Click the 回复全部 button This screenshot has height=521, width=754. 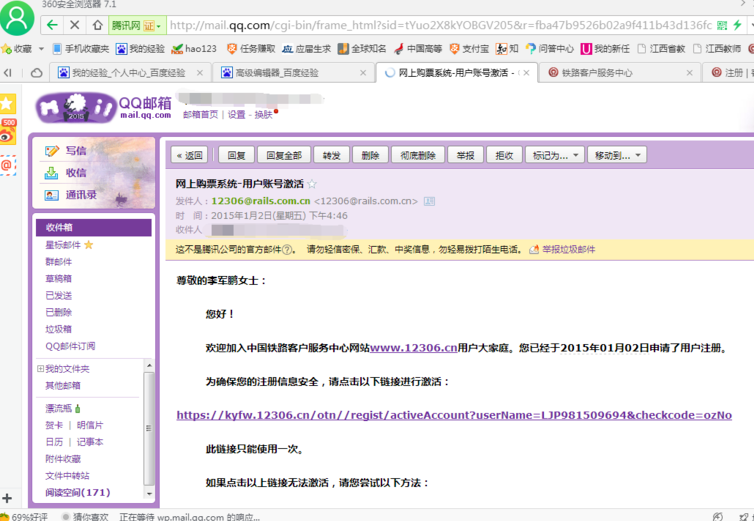click(284, 155)
